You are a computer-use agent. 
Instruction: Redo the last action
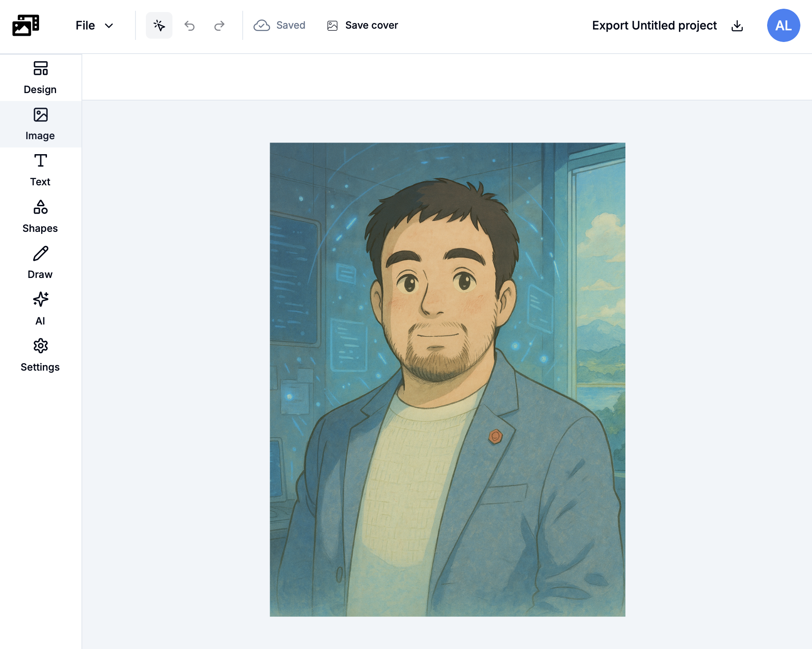[219, 26]
